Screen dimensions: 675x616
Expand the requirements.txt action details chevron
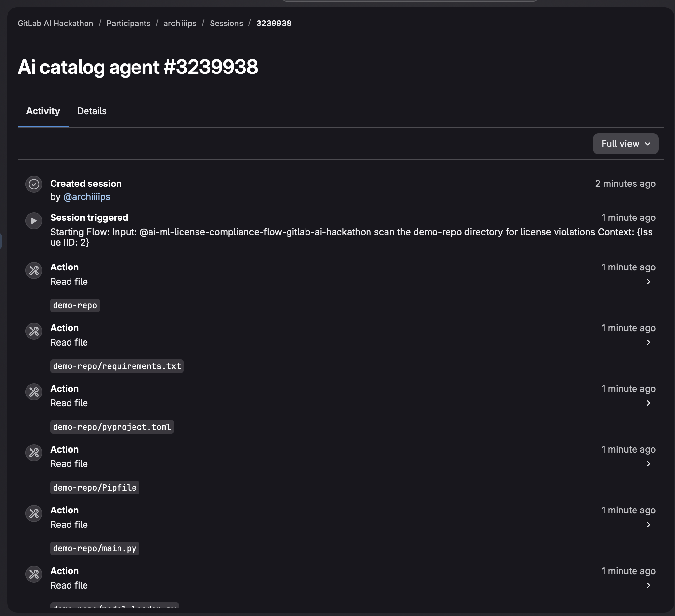pos(648,342)
